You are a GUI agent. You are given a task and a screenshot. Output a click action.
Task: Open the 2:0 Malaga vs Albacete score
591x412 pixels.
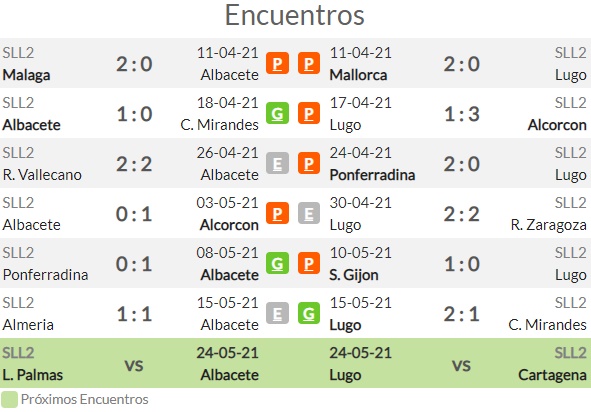(134, 64)
